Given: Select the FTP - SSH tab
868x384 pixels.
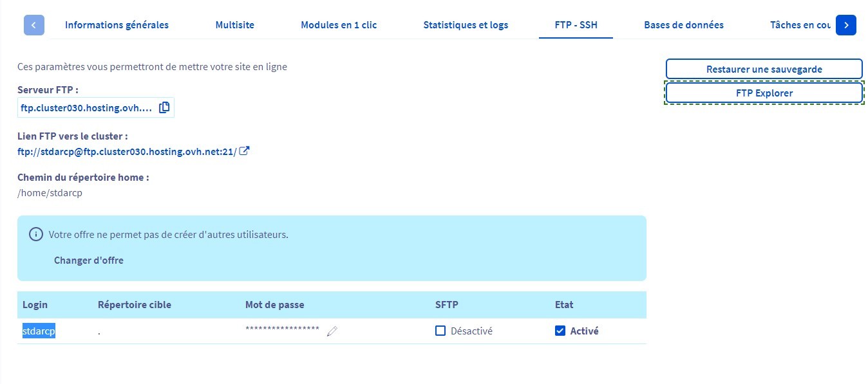Looking at the screenshot, I should click(x=576, y=25).
